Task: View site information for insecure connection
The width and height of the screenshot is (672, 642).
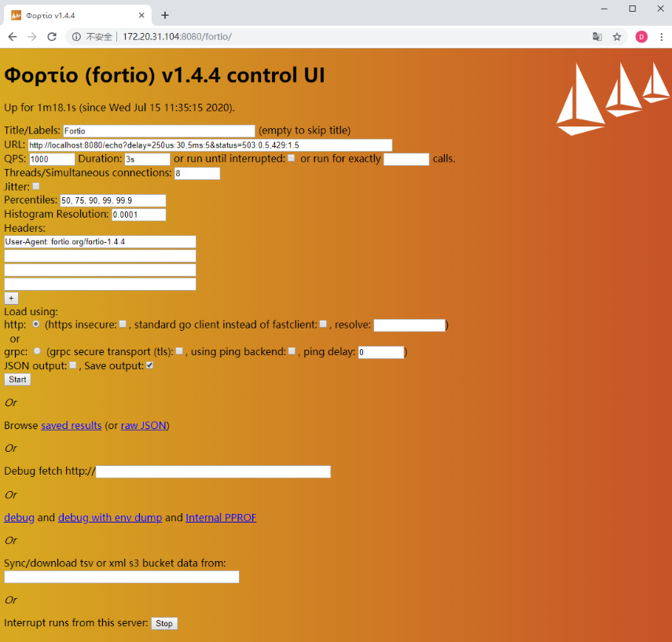Action: click(76, 37)
